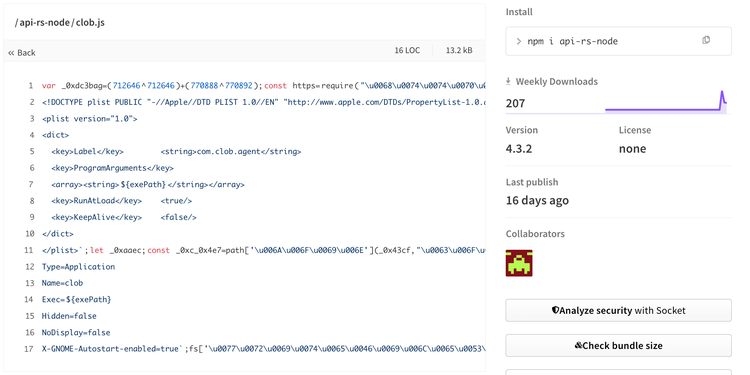Click the closing </plist> code line 11
Image resolution: width=750 pixels, height=375 pixels.
tap(264, 250)
